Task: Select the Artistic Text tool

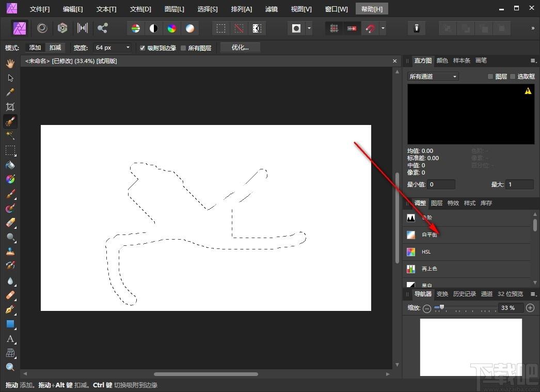Action: (10, 339)
